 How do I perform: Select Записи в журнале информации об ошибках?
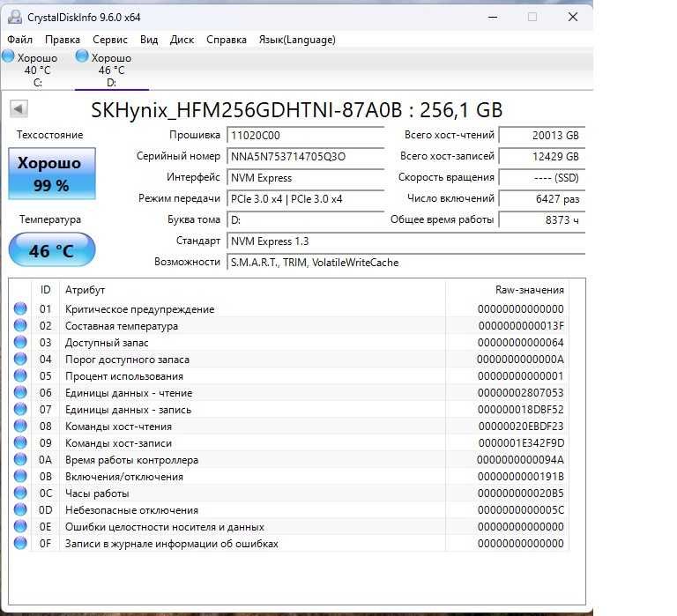[x=171, y=544]
